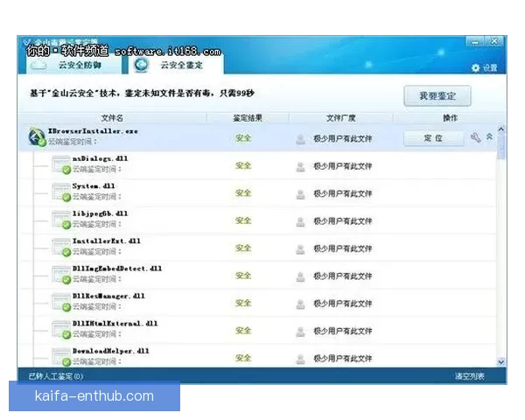Click the vertical scrollbar thumb

(501, 146)
